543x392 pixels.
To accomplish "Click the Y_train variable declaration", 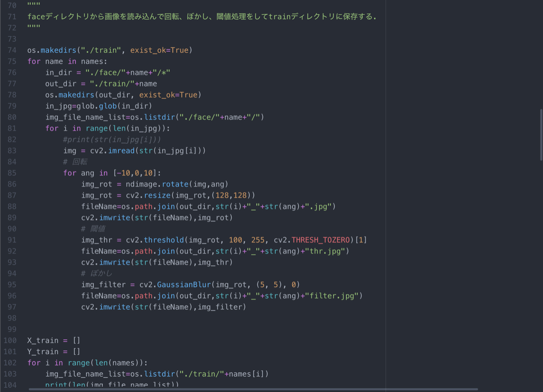I will click(43, 352).
